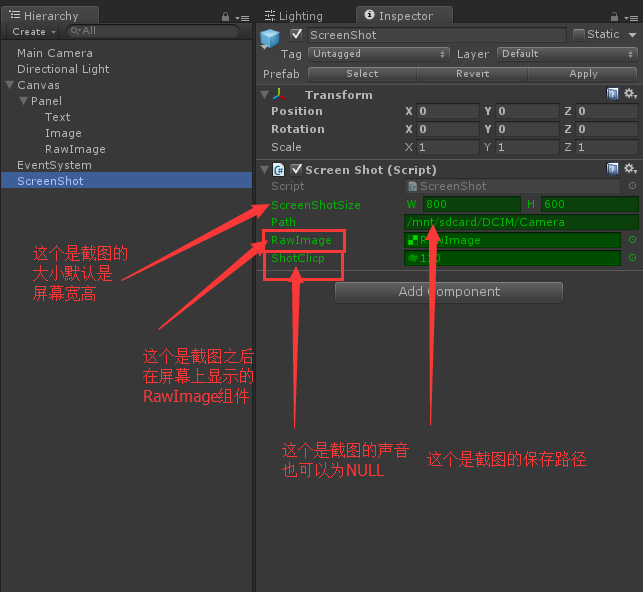Open Screen Shot script help icon
Image resolution: width=643 pixels, height=592 pixels.
click(612, 168)
